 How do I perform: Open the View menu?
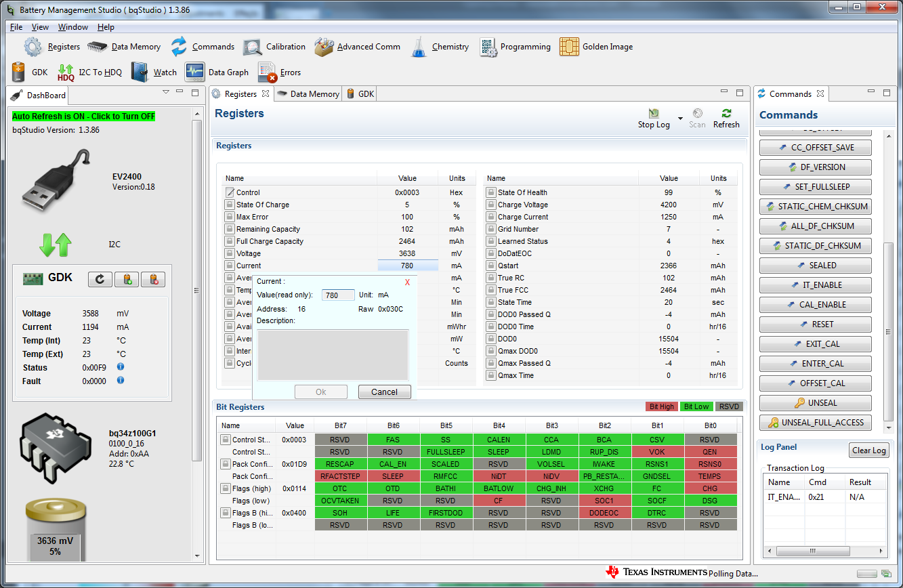tap(40, 27)
